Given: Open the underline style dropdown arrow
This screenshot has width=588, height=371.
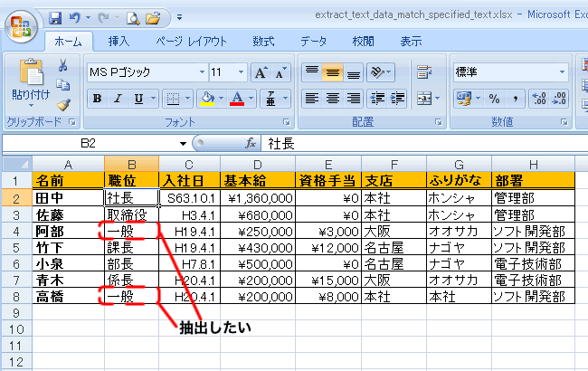Looking at the screenshot, I should click(x=153, y=99).
